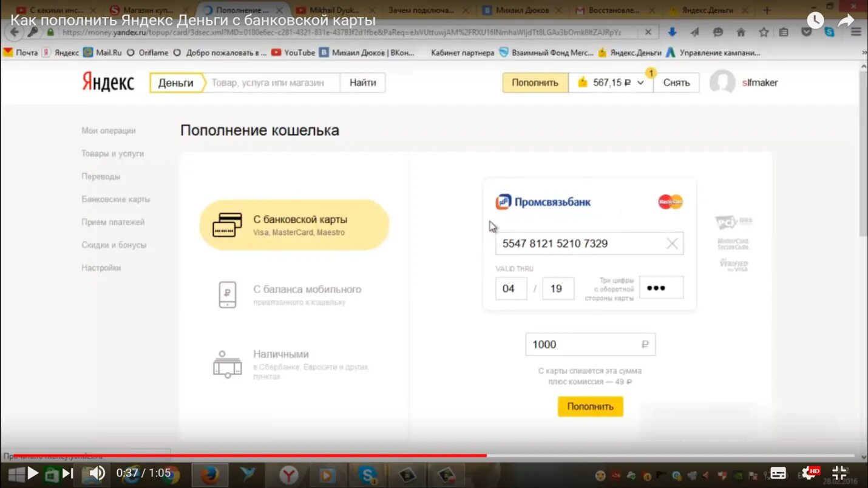Expand the bookmarks overflow chevron

point(864,53)
